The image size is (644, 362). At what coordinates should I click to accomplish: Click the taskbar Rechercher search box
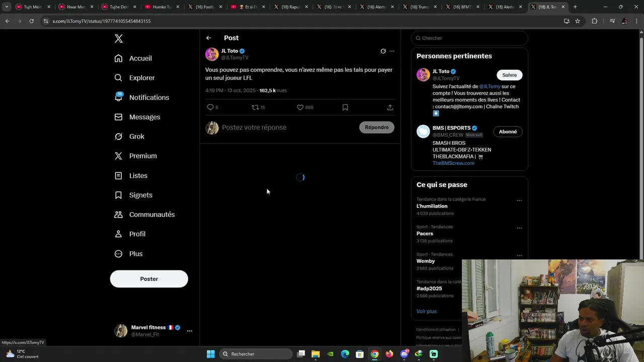[x=257, y=354]
